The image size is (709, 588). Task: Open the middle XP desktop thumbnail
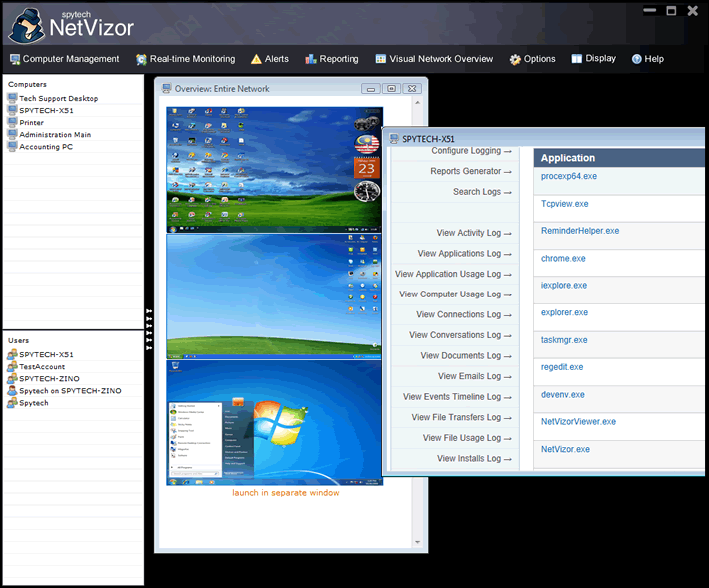pyautogui.click(x=275, y=296)
